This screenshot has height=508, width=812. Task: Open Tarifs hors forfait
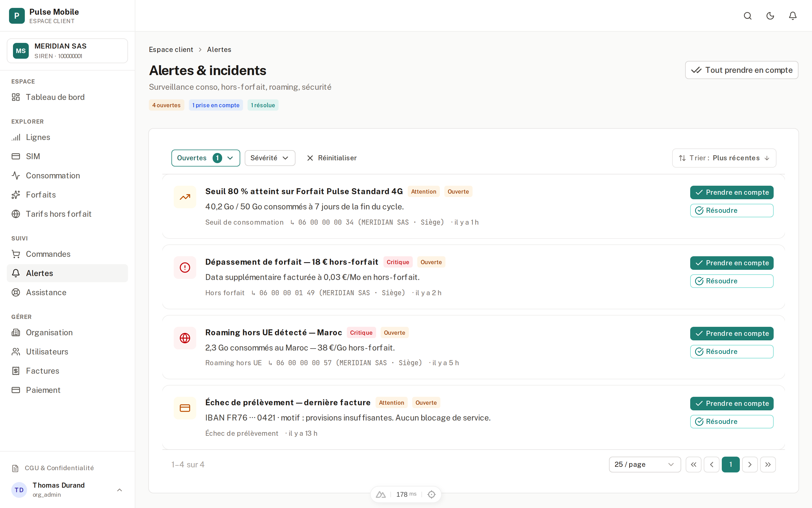pos(67,214)
